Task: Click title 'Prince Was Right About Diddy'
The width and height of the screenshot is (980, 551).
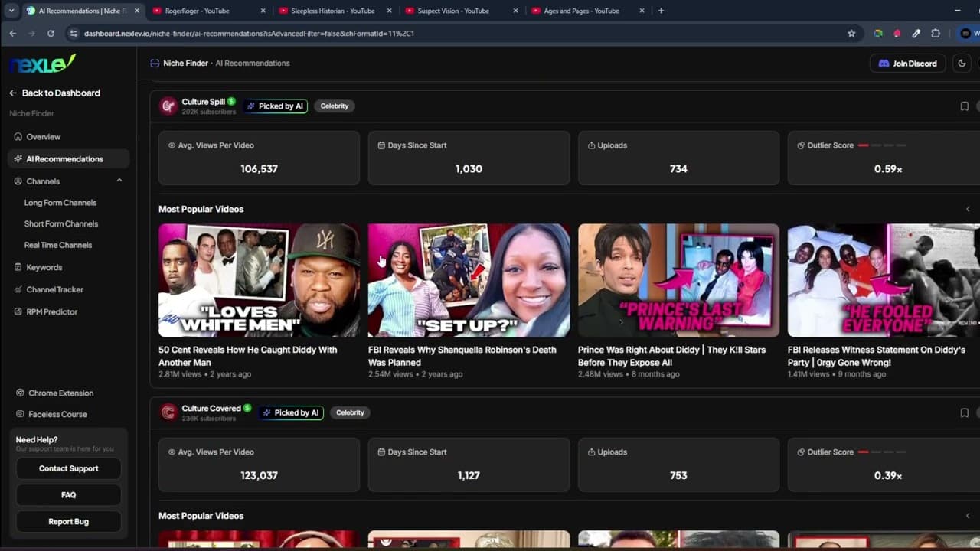Action: click(671, 356)
